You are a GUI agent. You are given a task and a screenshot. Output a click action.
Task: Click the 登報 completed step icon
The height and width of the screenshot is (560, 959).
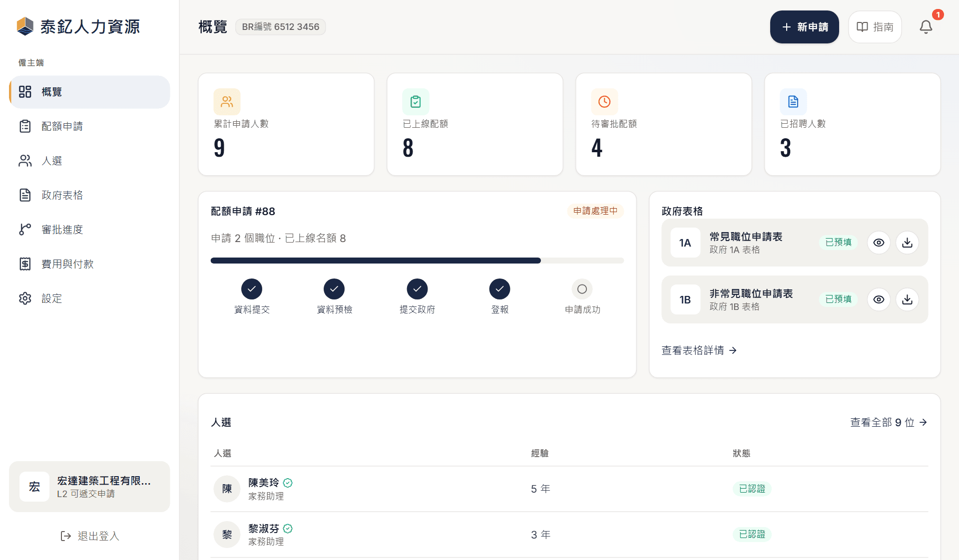(499, 289)
